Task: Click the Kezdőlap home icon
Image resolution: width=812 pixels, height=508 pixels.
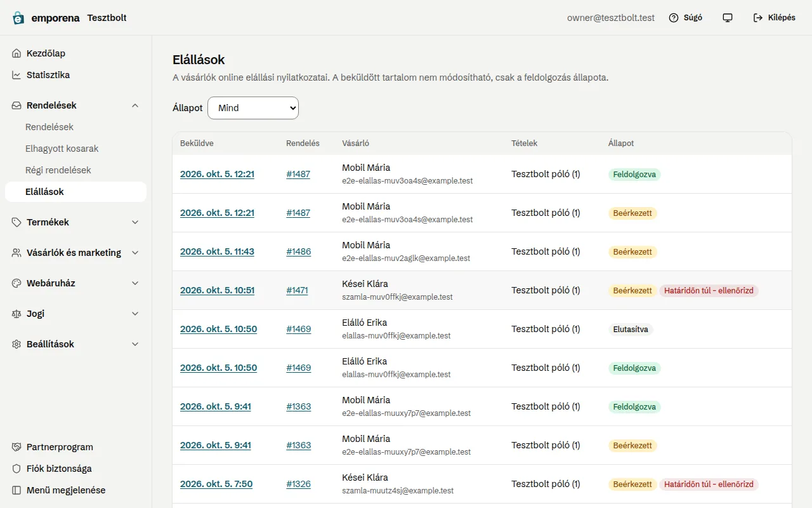Action: point(16,53)
